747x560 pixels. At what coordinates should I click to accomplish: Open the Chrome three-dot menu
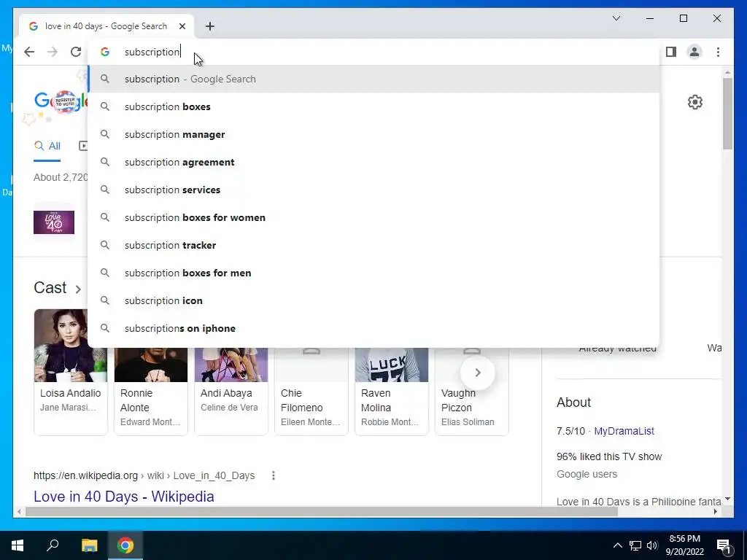718,52
